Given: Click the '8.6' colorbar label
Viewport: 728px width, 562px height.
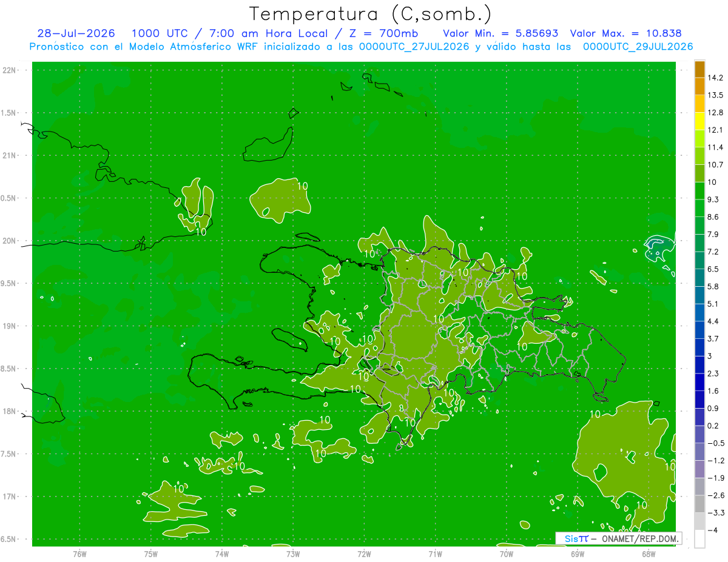Looking at the screenshot, I should click(714, 217).
